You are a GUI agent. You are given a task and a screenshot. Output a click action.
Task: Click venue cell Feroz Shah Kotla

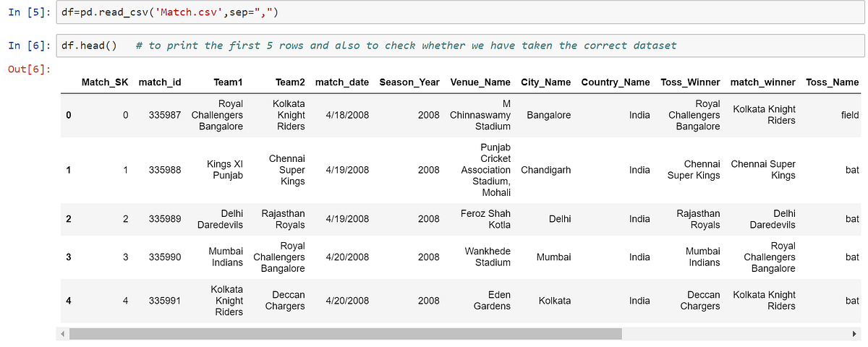485,219
